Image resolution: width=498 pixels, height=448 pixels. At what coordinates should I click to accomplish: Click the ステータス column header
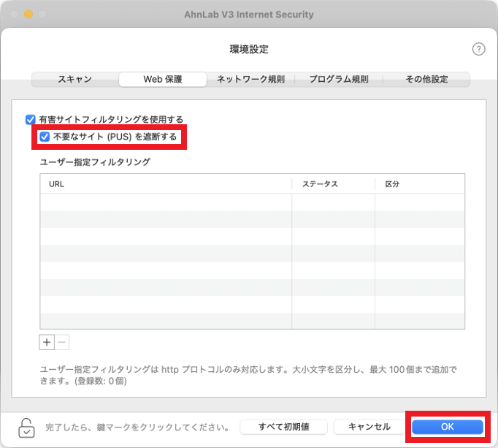pos(333,184)
